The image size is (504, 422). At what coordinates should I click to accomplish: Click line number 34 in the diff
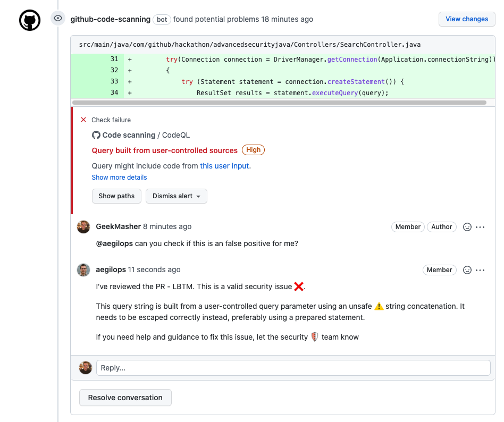[x=114, y=92]
